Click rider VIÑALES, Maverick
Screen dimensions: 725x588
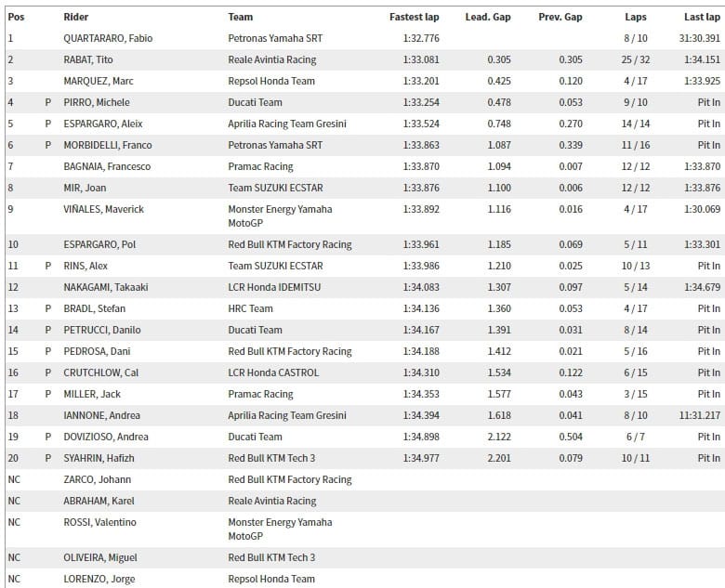(103, 209)
